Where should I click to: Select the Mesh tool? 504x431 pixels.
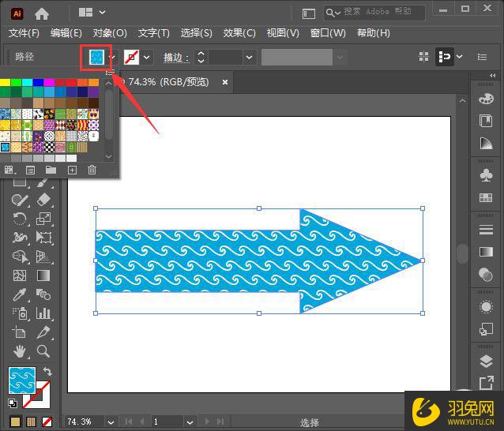(x=20, y=275)
